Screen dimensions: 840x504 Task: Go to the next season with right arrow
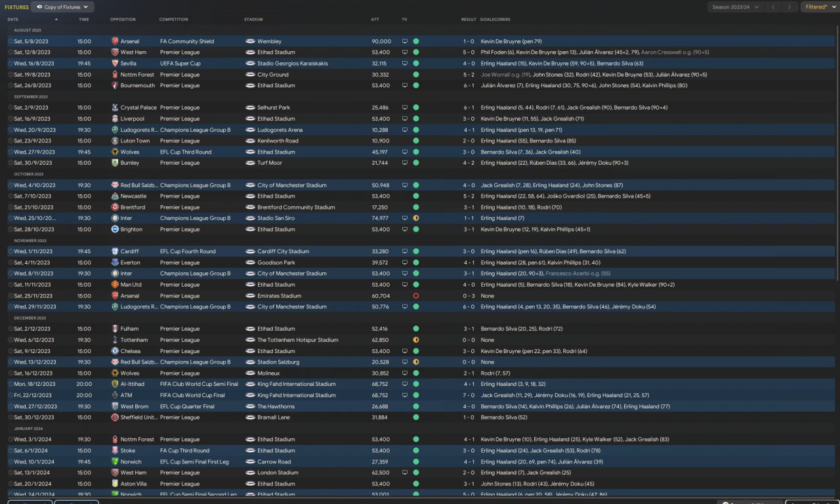(789, 7)
